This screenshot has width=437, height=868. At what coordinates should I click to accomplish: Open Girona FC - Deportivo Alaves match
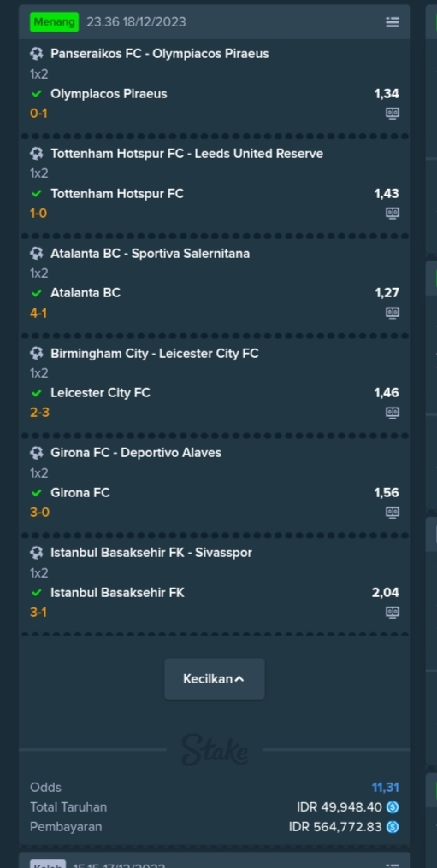pyautogui.click(x=136, y=453)
